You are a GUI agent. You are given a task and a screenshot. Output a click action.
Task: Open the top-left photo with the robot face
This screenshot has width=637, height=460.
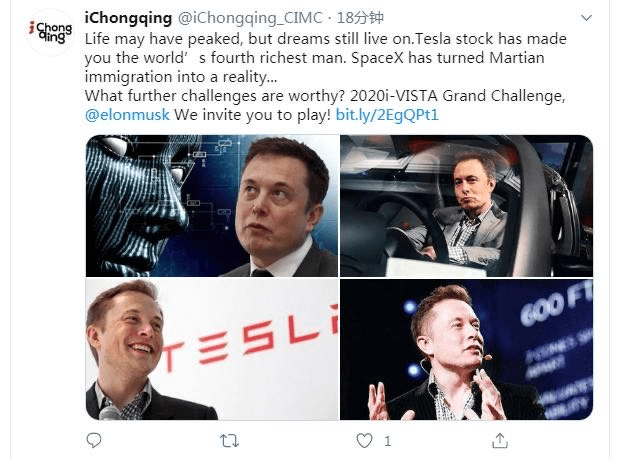point(211,205)
